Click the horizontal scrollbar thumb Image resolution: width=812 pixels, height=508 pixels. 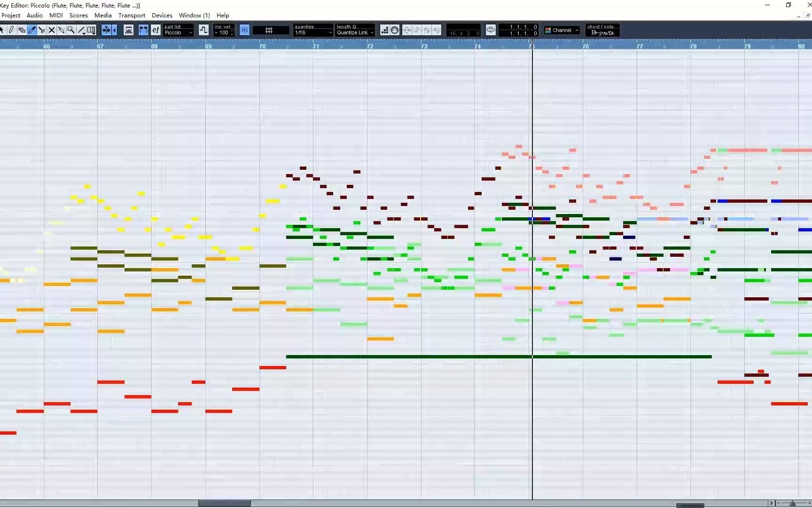click(x=224, y=503)
